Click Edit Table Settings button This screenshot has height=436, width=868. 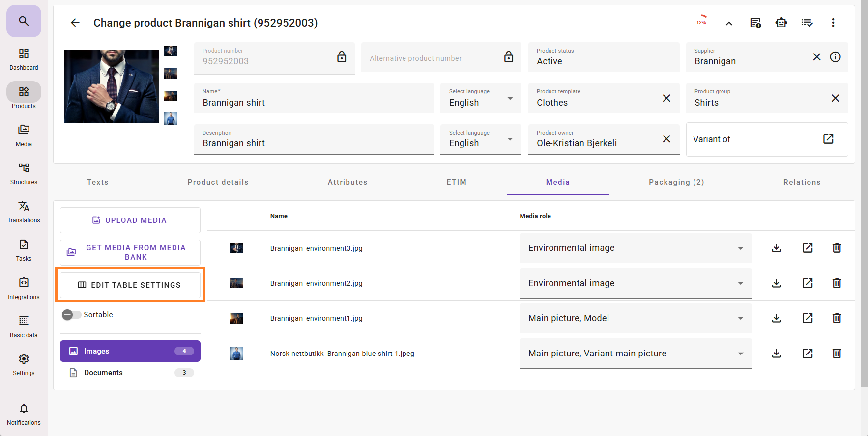click(x=130, y=285)
